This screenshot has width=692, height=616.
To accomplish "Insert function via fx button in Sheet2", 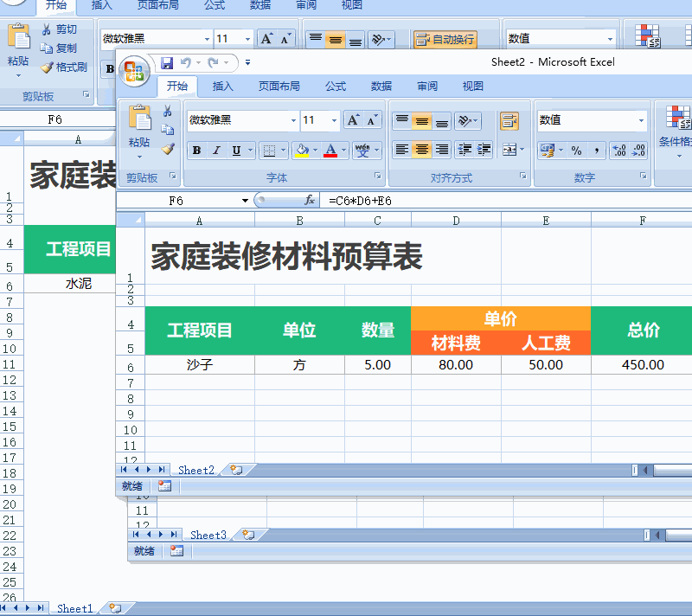I will [x=310, y=201].
